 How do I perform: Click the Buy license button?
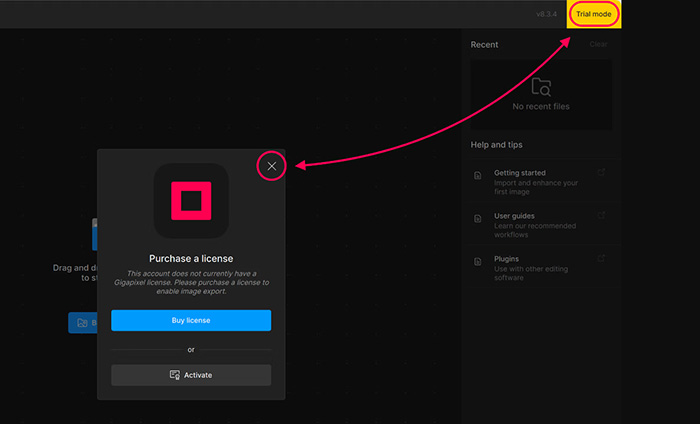coord(191,320)
